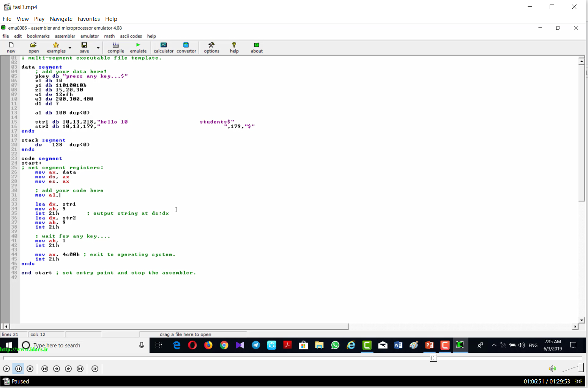Open Firefox from the taskbar
The image size is (588, 388).
point(208,345)
